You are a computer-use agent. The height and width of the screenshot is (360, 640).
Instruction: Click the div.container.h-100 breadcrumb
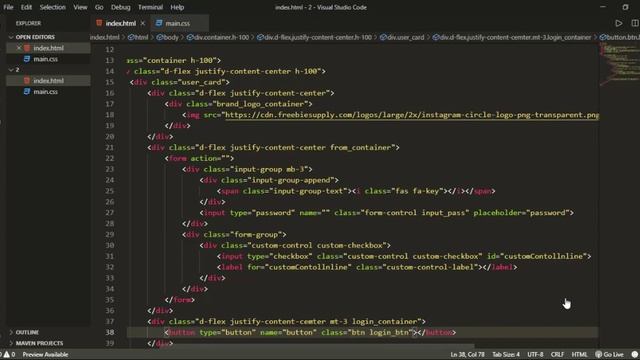218,37
